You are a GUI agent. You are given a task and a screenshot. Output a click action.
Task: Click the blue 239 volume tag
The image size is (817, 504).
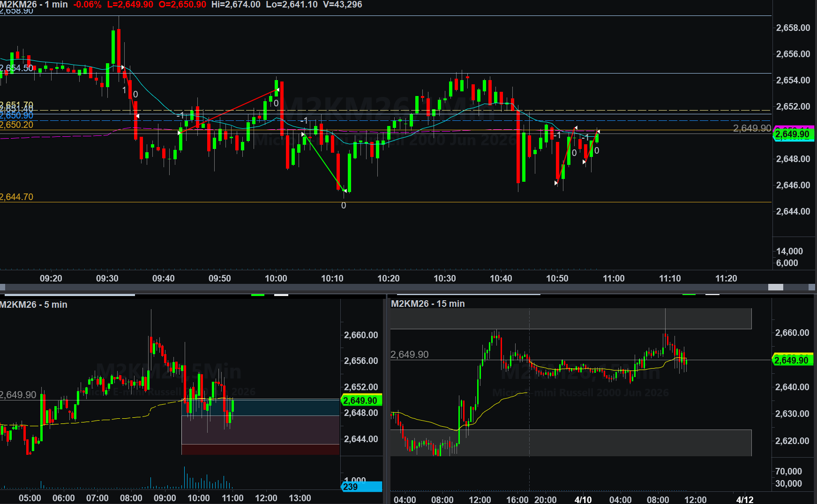(x=361, y=487)
